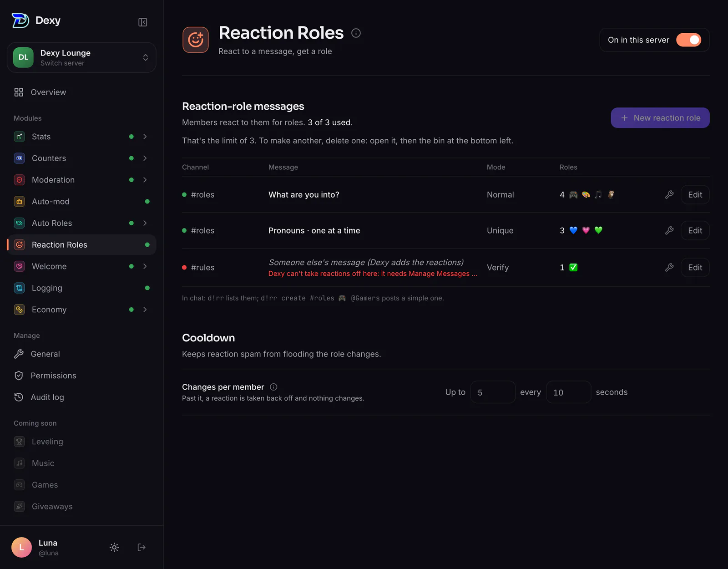Click wrench icon in Pronouns row
Screen dimensions: 728x569
coord(669,231)
